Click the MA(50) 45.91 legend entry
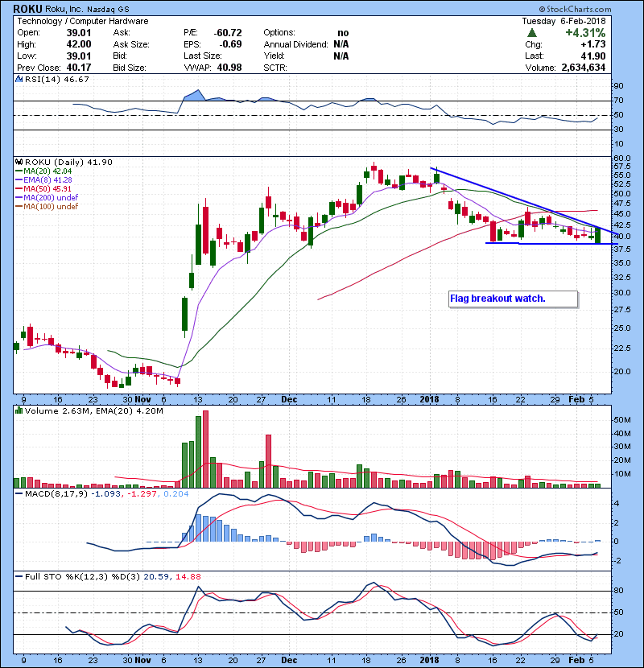644x668 pixels. tap(47, 188)
